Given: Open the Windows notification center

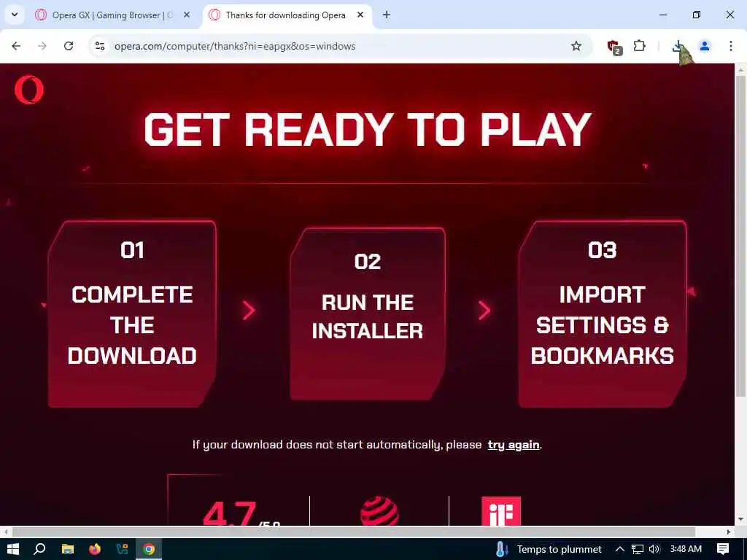Looking at the screenshot, I should [723, 549].
